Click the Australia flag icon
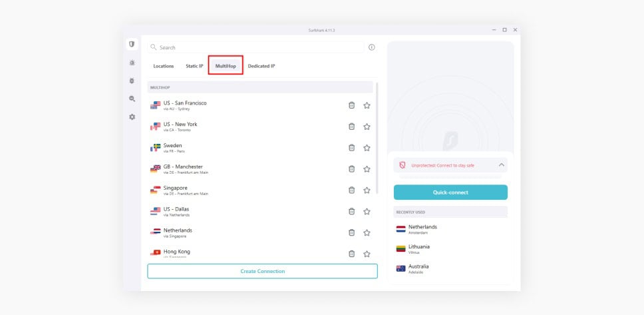 [x=401, y=268]
